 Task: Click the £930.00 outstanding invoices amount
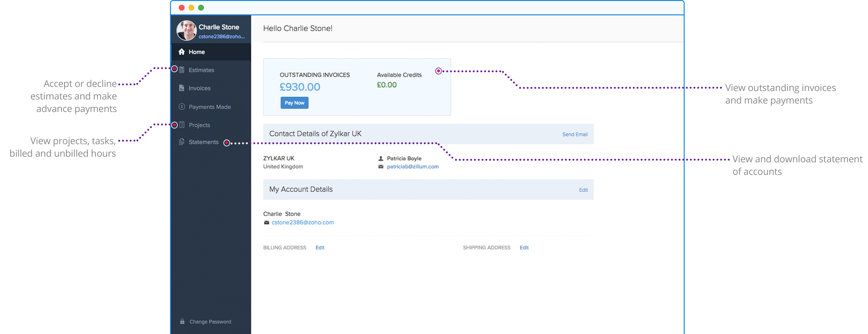tap(300, 87)
